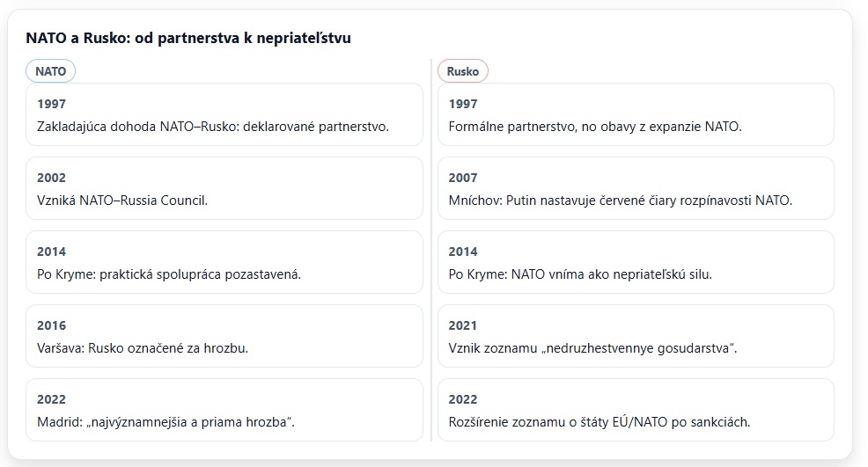Click the Rusko 1997 formal partnership card
The image size is (868, 467).
(x=636, y=114)
